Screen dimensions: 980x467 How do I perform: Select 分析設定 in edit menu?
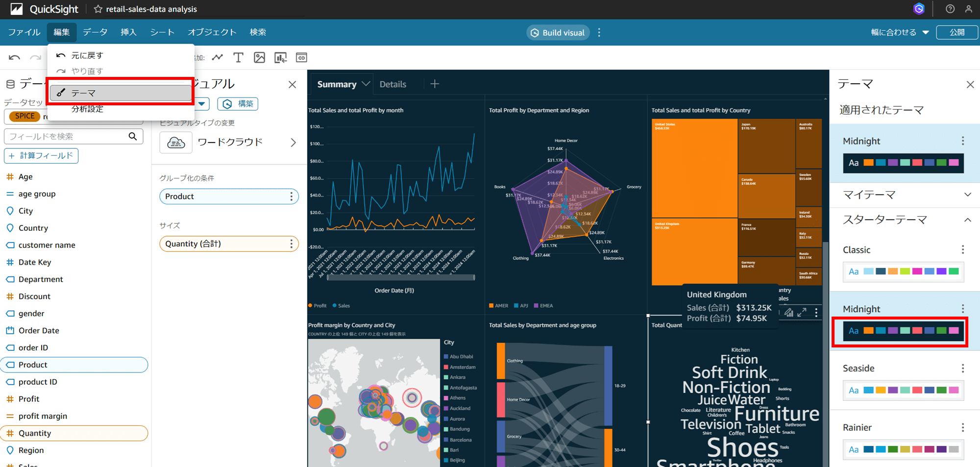(x=121, y=109)
